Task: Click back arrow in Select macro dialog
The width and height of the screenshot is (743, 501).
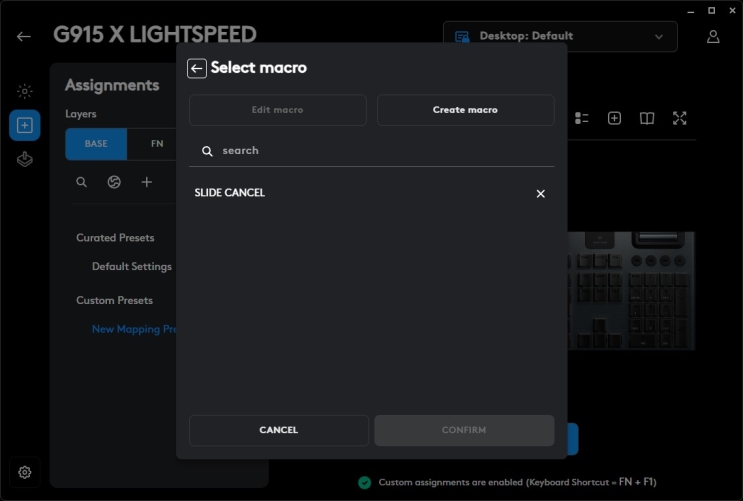Action: (x=197, y=68)
